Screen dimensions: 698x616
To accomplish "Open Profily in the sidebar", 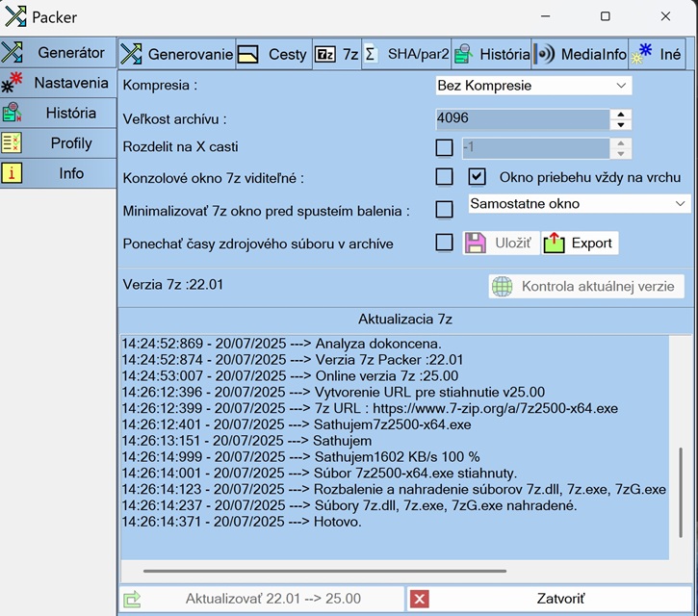I will (58, 142).
